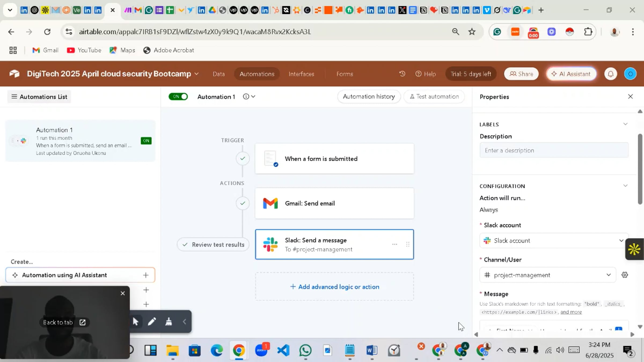Close the current browser tab
Viewport: 644px width, 362px height.
coord(113,10)
